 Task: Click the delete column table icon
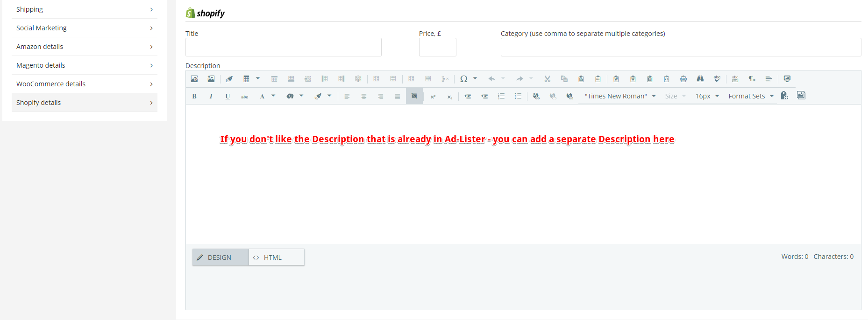(358, 79)
